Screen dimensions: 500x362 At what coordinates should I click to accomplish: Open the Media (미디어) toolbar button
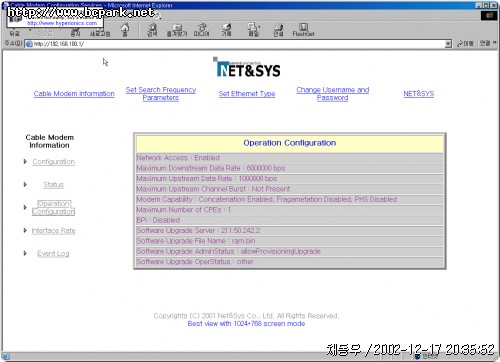tap(201, 30)
